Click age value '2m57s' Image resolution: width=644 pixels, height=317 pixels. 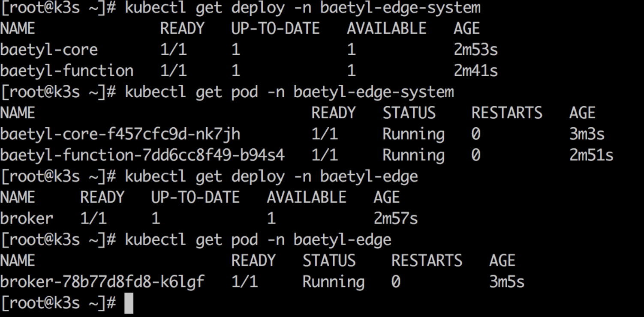pos(396,218)
